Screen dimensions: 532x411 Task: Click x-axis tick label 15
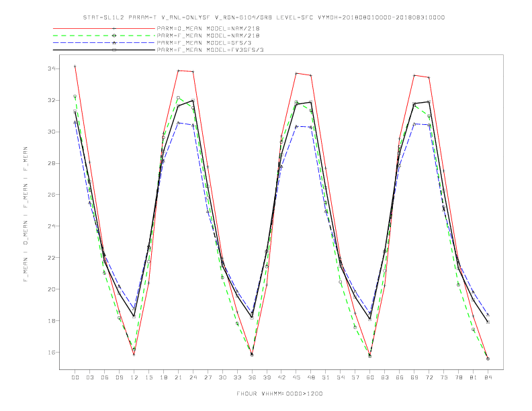[x=149, y=377]
